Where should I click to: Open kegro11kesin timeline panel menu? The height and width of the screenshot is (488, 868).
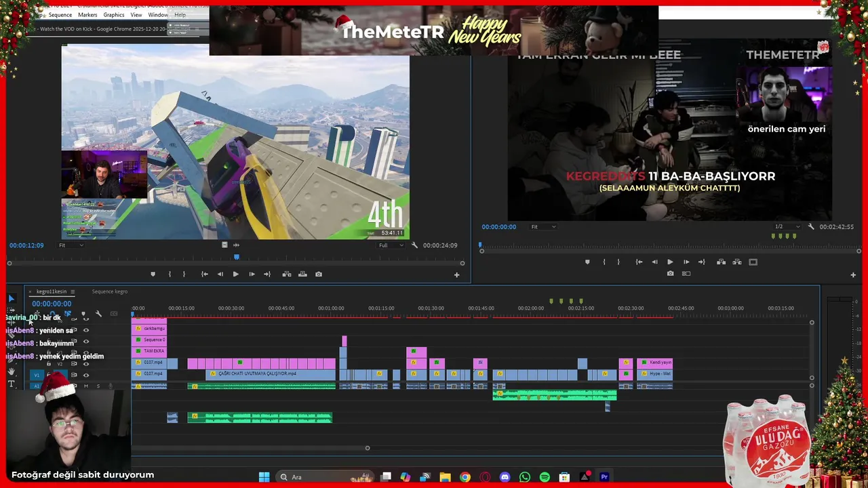click(x=73, y=291)
